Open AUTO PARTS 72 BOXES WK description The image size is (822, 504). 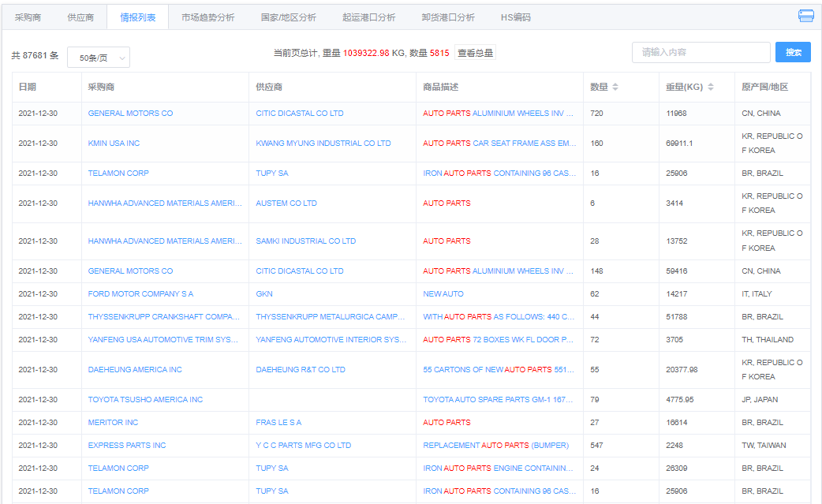(498, 339)
